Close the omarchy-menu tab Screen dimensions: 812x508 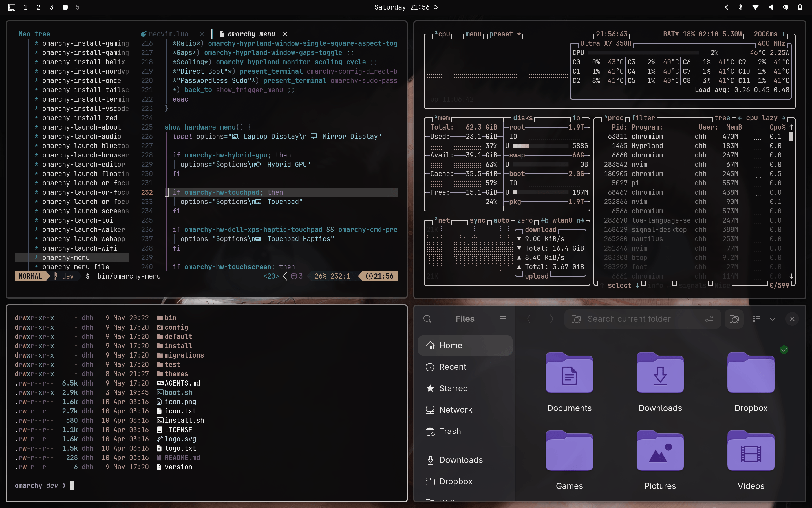point(285,34)
